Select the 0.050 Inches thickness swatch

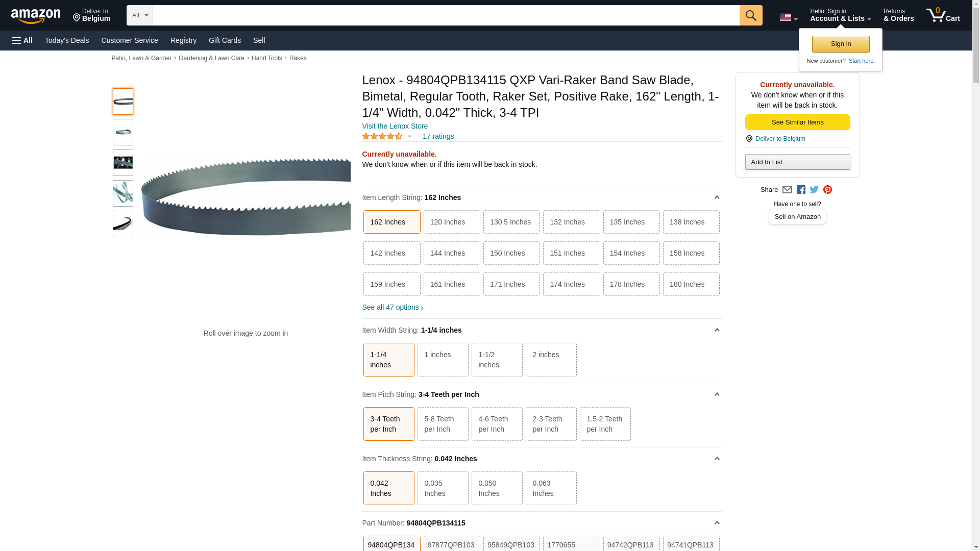(497, 488)
